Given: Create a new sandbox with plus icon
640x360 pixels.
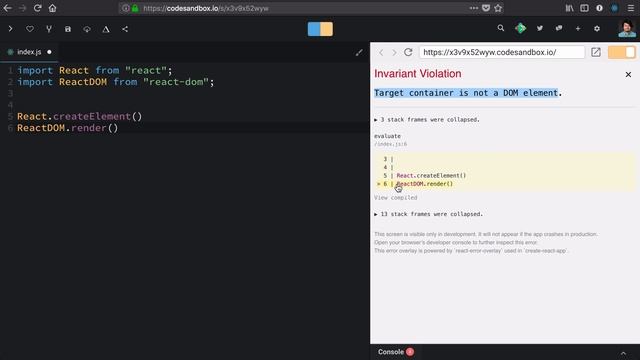Looking at the screenshot, I should point(578,29).
